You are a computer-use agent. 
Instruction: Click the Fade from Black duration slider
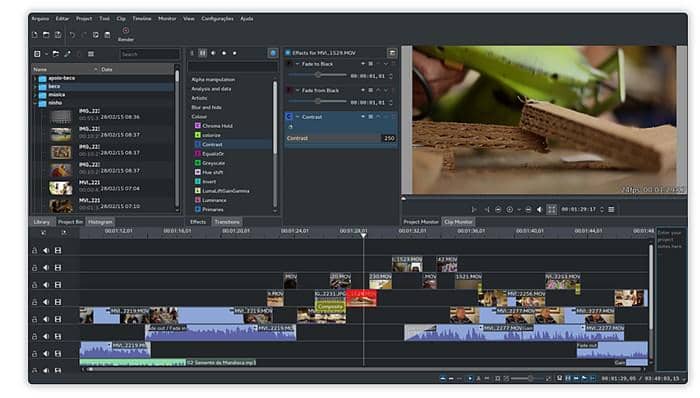pos(317,102)
